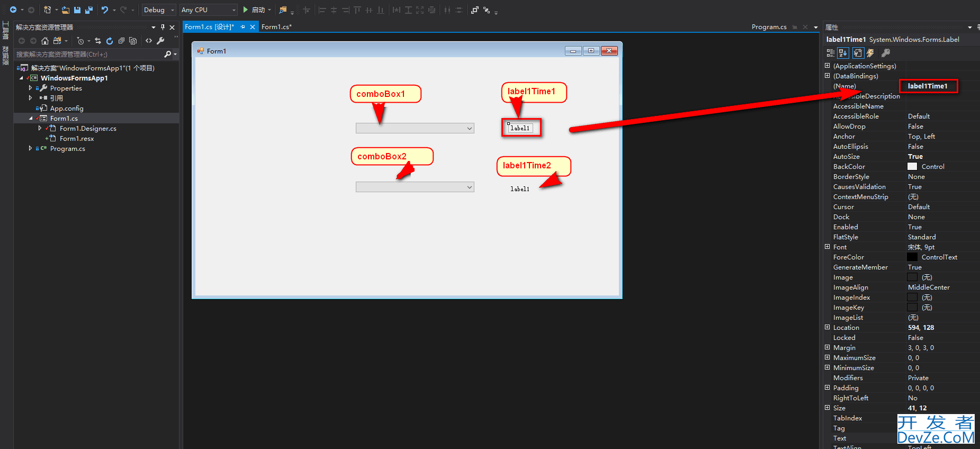This screenshot has width=980, height=449.
Task: Select the lower label1 control on the form
Action: 520,188
